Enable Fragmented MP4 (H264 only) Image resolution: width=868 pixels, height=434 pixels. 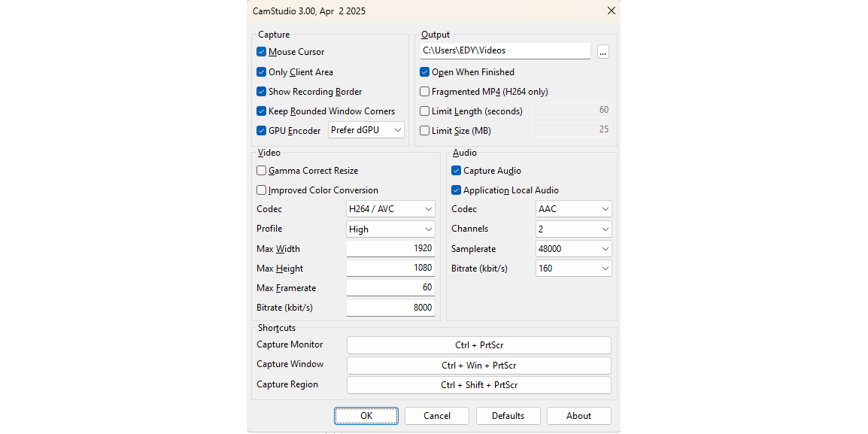(424, 91)
